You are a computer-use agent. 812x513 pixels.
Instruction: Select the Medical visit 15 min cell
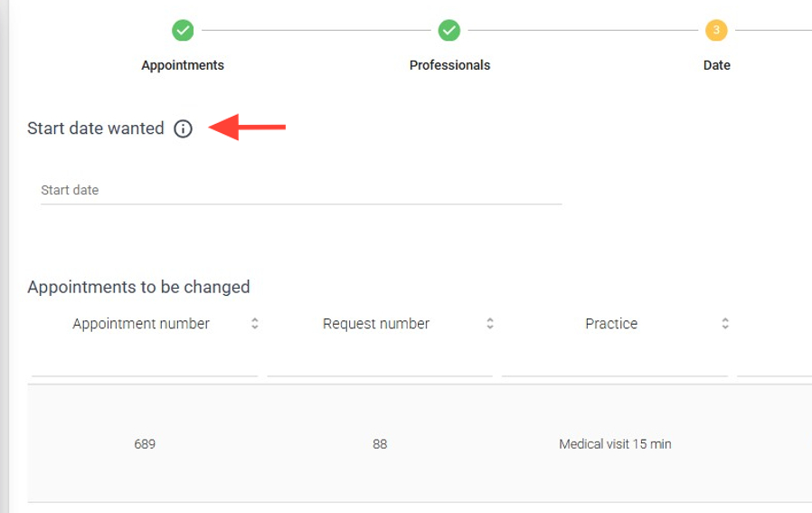(x=615, y=444)
